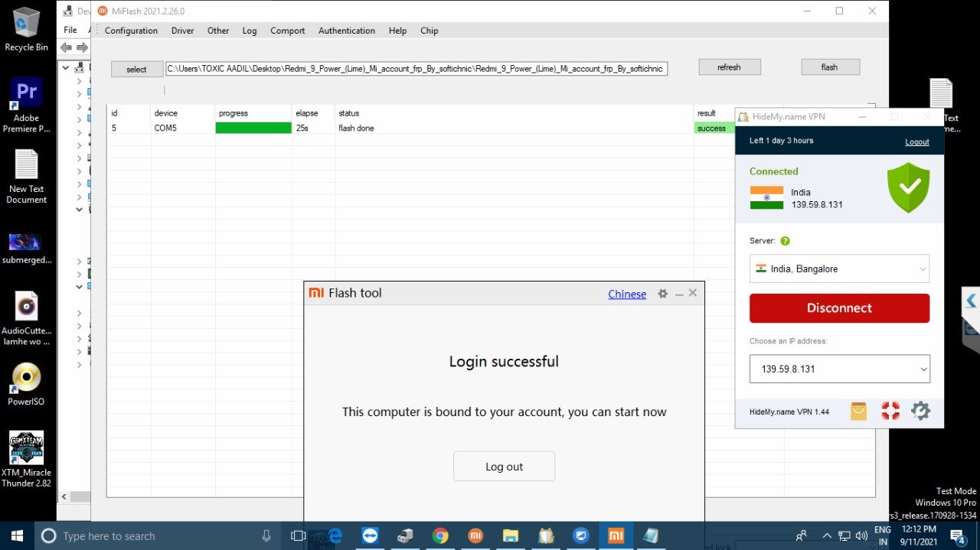
Task: Click the lifebuoy help icon in VPN
Action: pos(890,412)
